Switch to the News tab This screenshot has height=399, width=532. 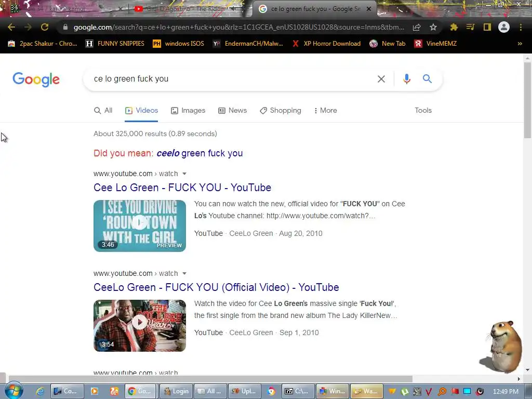(232, 110)
